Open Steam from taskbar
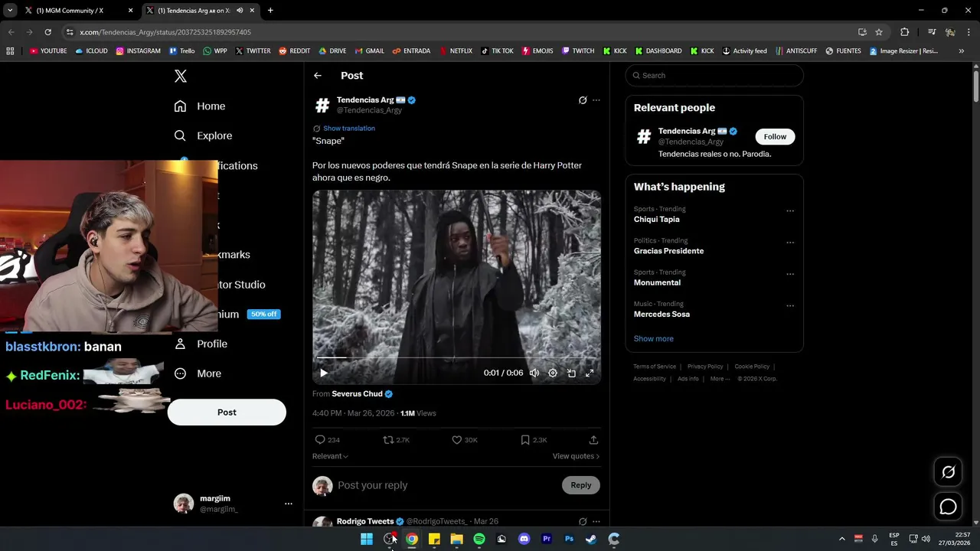This screenshot has height=551, width=980. click(591, 539)
